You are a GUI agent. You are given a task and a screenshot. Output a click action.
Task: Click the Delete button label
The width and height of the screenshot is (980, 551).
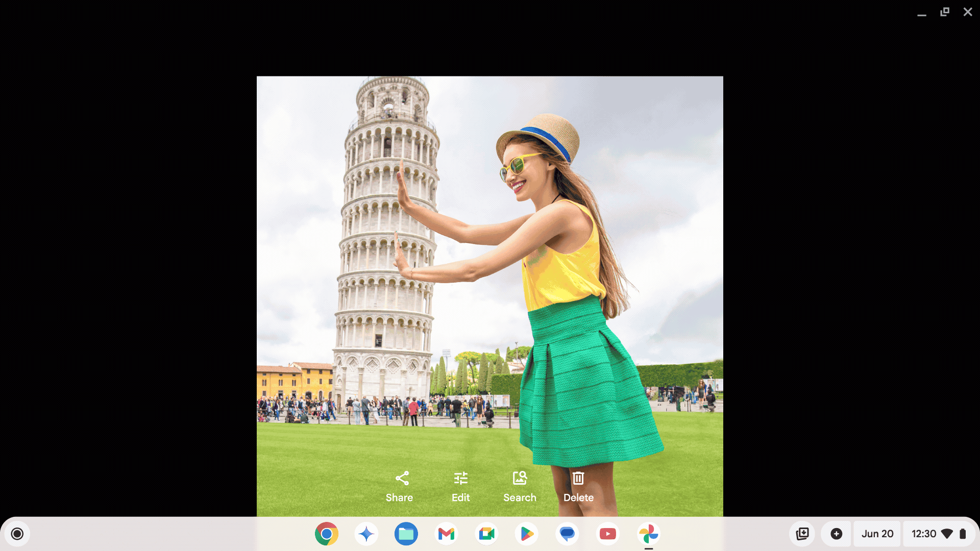(x=578, y=498)
